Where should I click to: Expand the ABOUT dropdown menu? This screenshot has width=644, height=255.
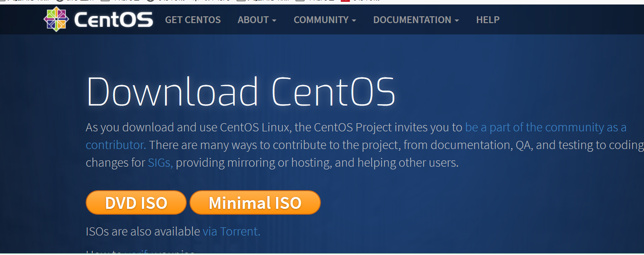257,20
